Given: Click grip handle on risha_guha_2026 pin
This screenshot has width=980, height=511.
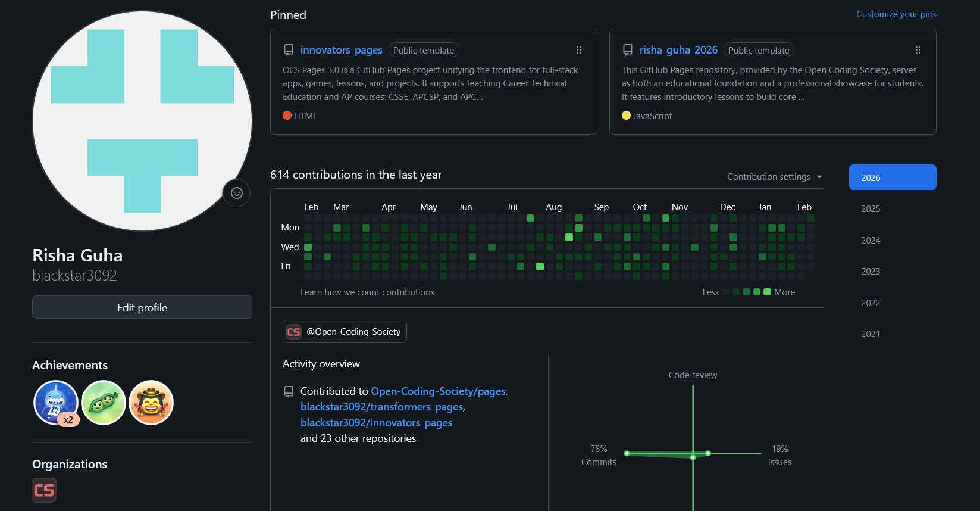Looking at the screenshot, I should coord(918,51).
